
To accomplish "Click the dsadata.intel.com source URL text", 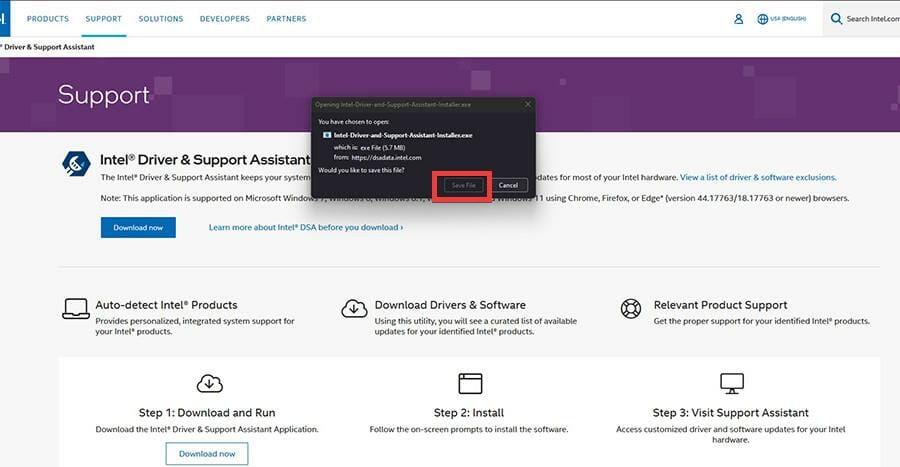I will coord(386,157).
